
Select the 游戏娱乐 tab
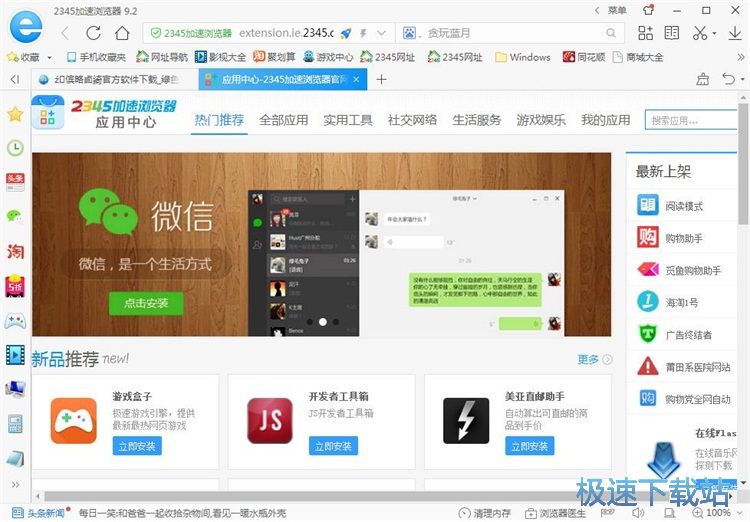click(x=541, y=120)
